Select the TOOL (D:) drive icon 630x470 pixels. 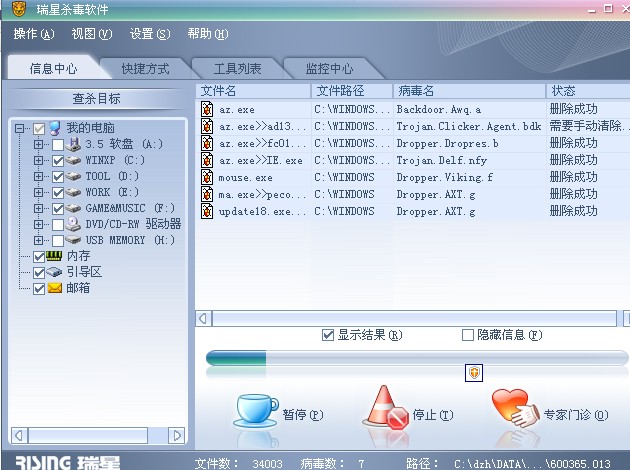73,176
